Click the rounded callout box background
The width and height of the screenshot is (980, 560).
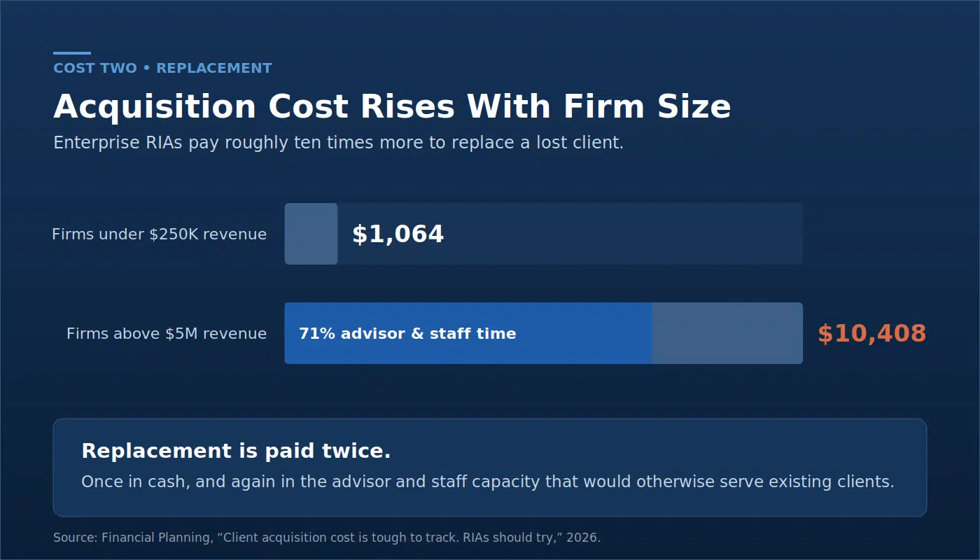pyautogui.click(x=490, y=468)
